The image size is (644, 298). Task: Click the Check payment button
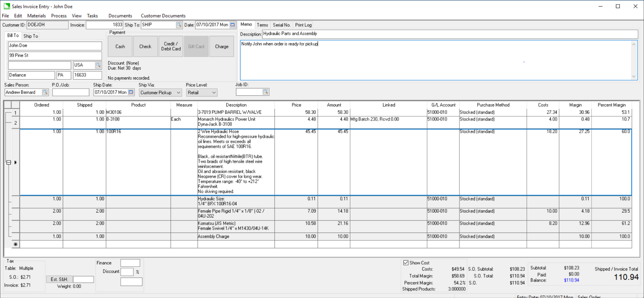(145, 46)
